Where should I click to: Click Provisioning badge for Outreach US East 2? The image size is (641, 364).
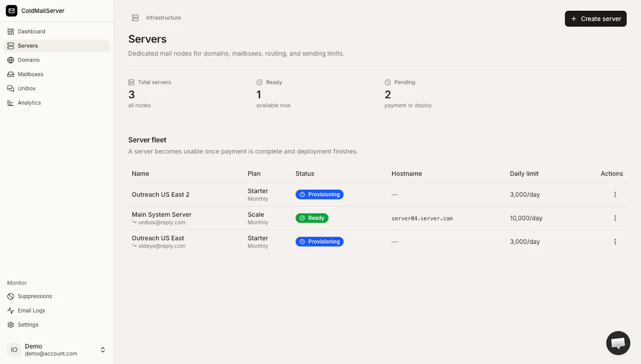pyautogui.click(x=319, y=195)
